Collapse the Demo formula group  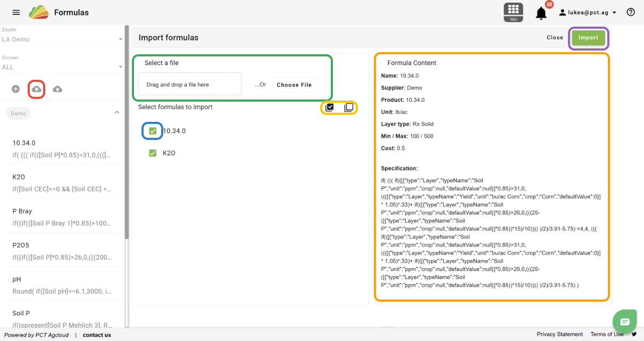pyautogui.click(x=117, y=113)
